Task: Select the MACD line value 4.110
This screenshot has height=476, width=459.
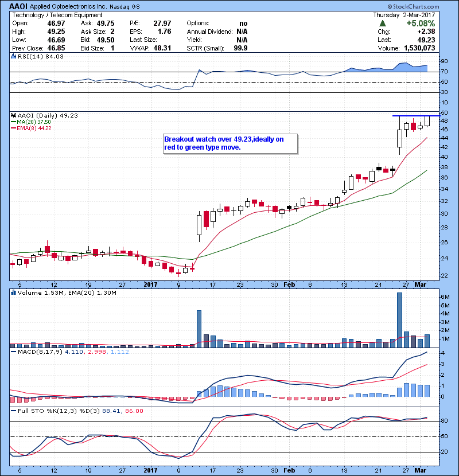Action: pyautogui.click(x=74, y=352)
